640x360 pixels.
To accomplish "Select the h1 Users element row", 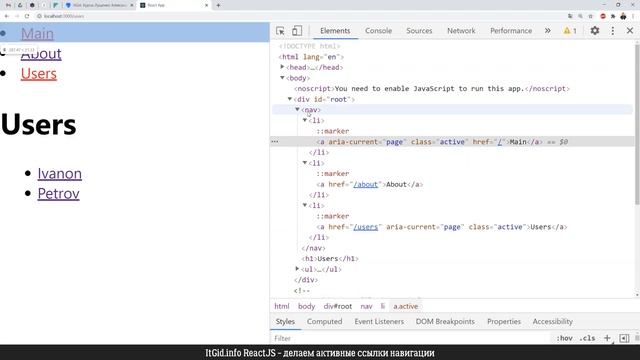I will 330,259.
